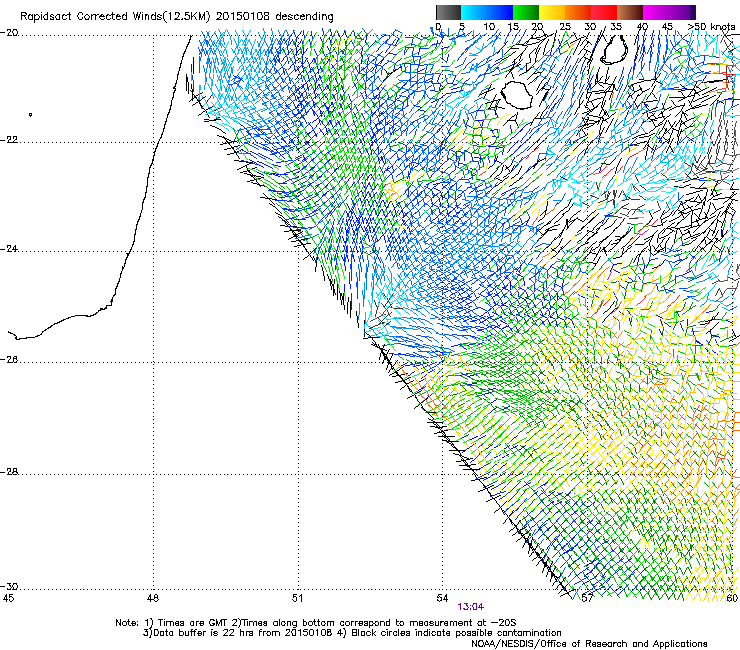
Task: Click the '-30' latitude axis label
Action: pyautogui.click(x=9, y=587)
